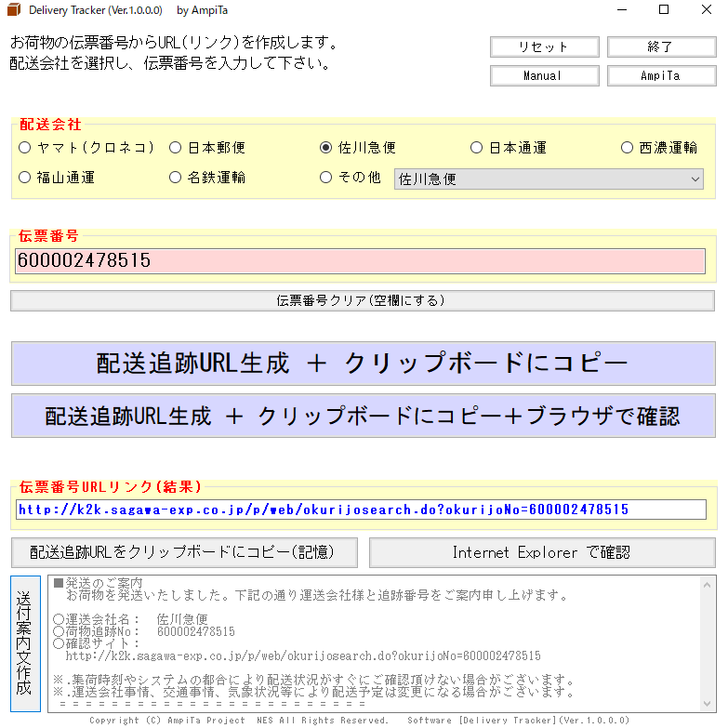728x728 pixels.
Task: Click the 伝票番号 input field
Action: [x=360, y=261]
